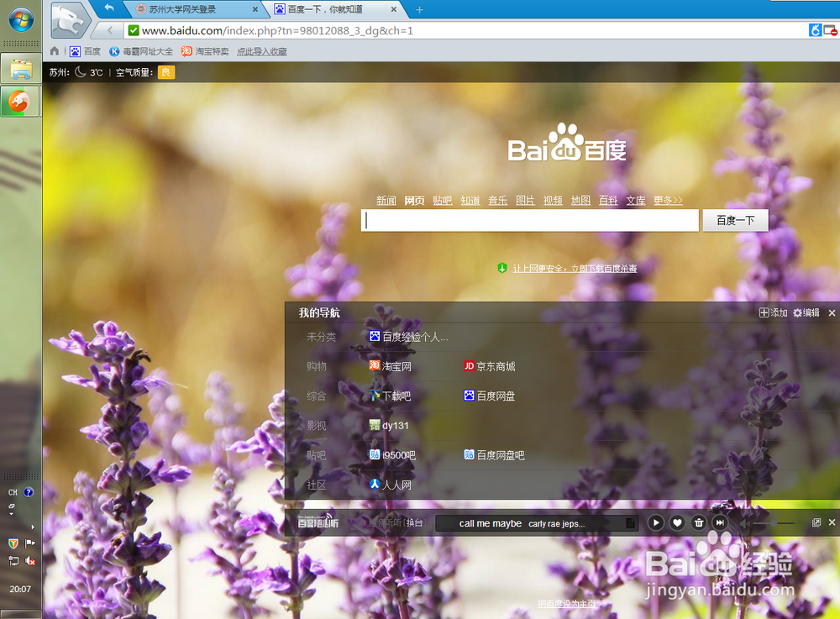Click the moon weather icon for 苏州
840x619 pixels.
click(81, 71)
